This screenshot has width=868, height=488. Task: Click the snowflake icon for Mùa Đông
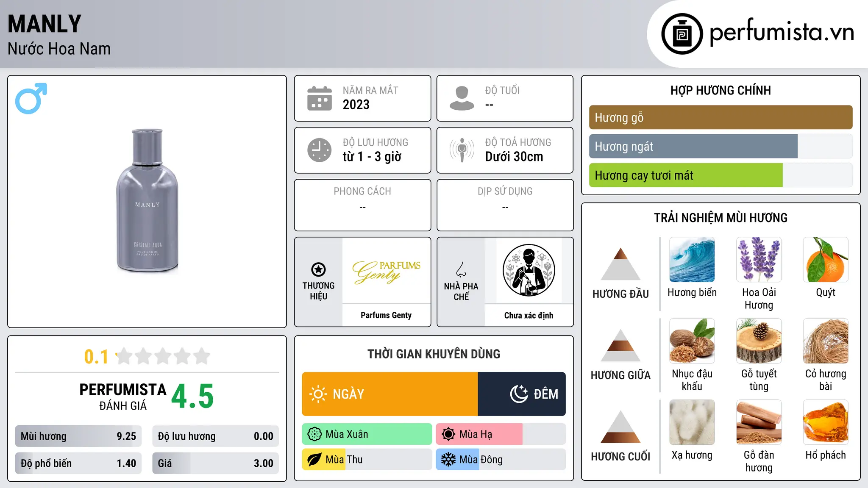click(448, 460)
